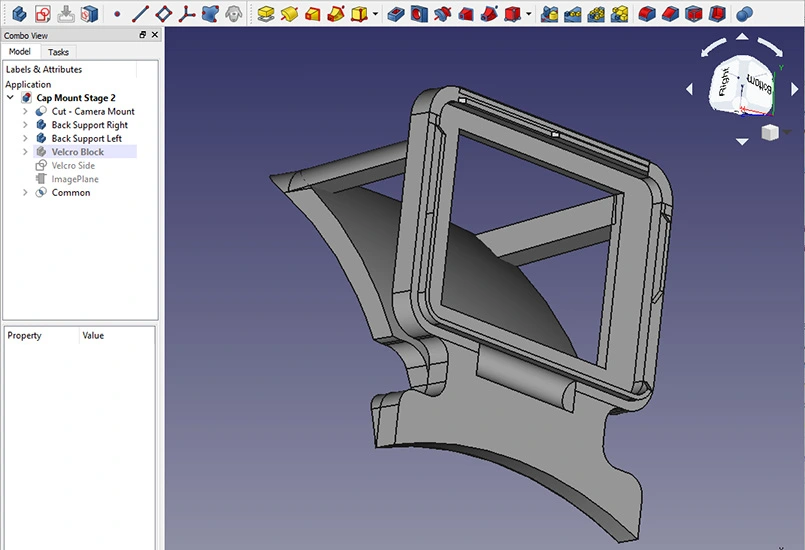The image size is (805, 550).
Task: Click the Create body icon
Action: 19,14
